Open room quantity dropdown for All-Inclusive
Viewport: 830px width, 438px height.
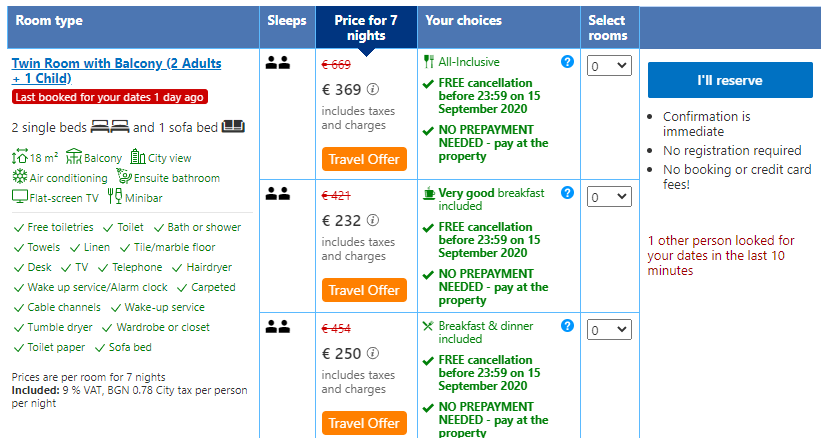click(x=609, y=66)
